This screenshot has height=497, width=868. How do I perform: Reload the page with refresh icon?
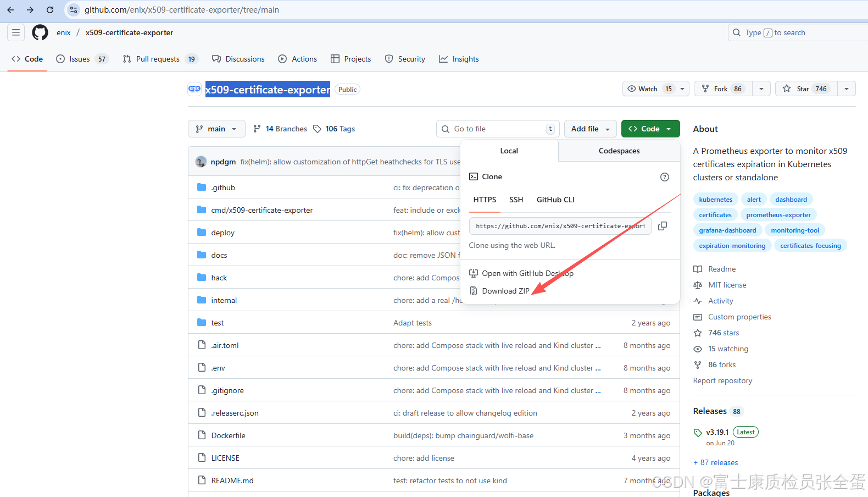click(50, 10)
